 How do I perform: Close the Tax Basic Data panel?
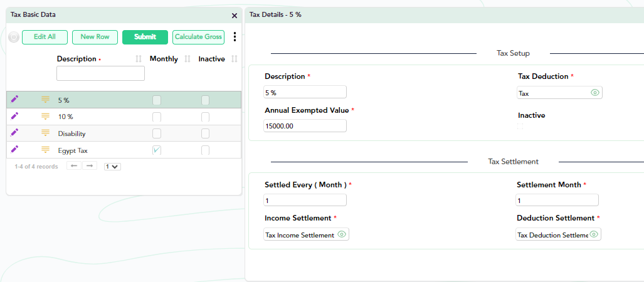click(235, 16)
